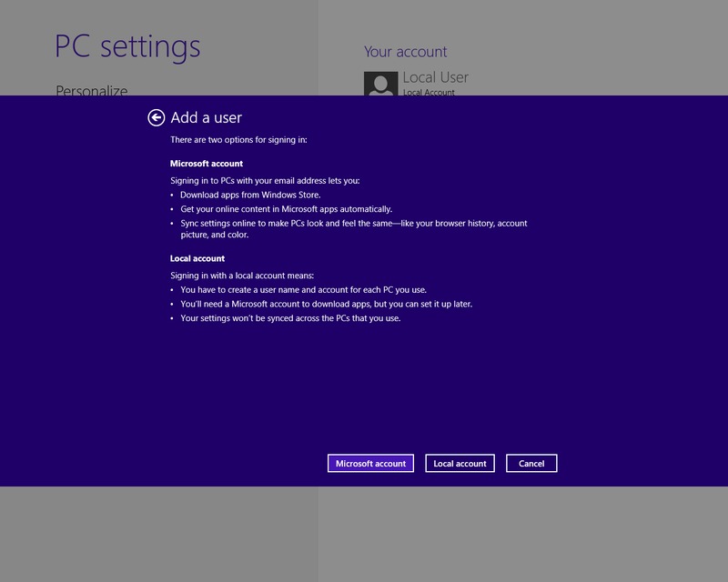
Task: Click the Get your online content bullet
Action: 286,208
